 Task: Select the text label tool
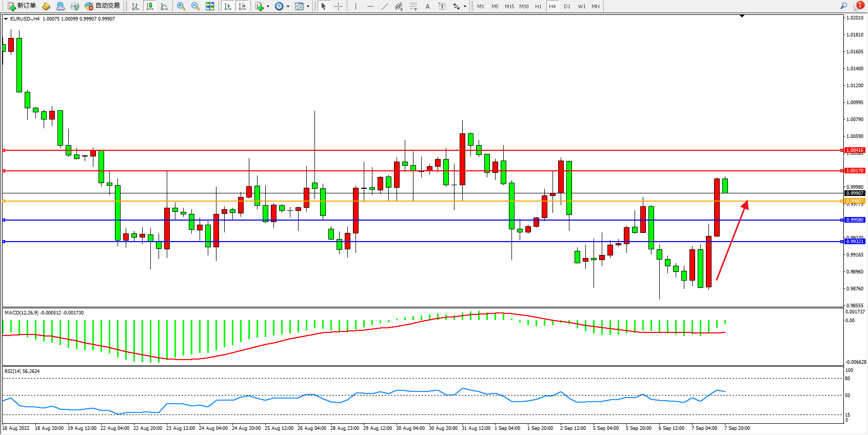coord(442,6)
